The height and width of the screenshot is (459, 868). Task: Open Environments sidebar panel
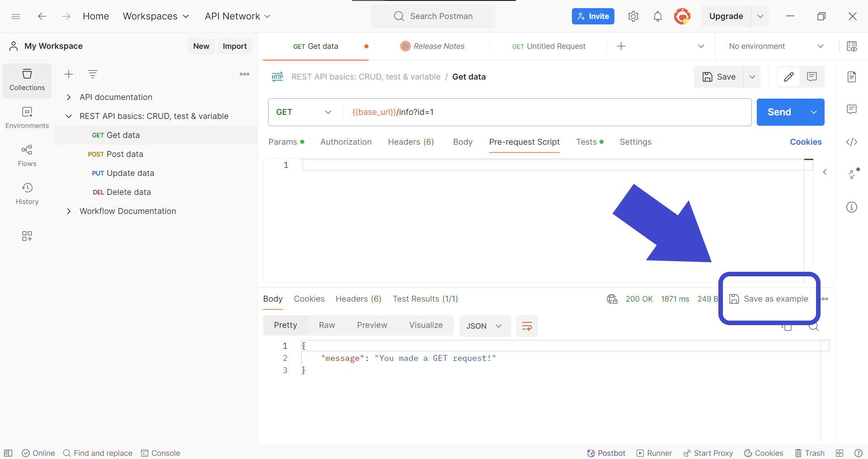click(27, 118)
